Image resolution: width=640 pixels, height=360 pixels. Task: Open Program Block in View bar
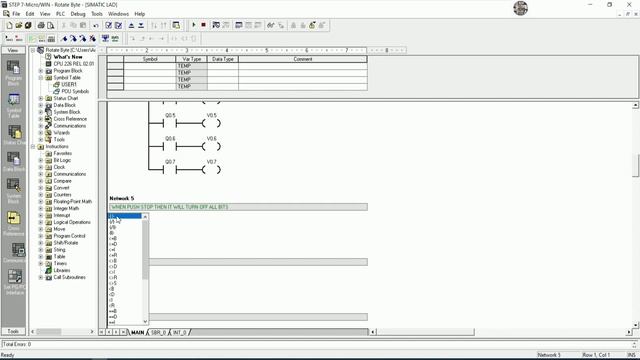(13, 73)
